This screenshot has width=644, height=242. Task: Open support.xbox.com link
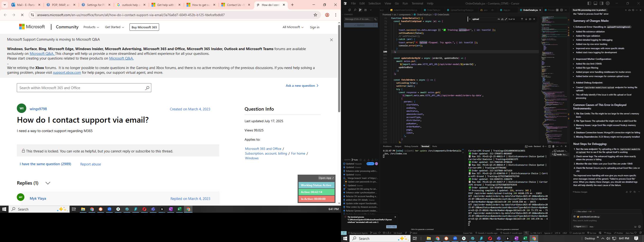pos(67,73)
